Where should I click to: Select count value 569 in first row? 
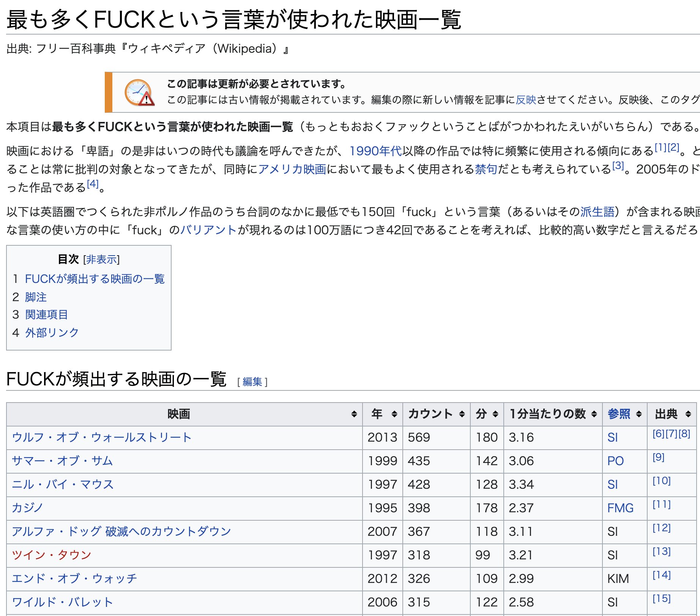coord(419,438)
